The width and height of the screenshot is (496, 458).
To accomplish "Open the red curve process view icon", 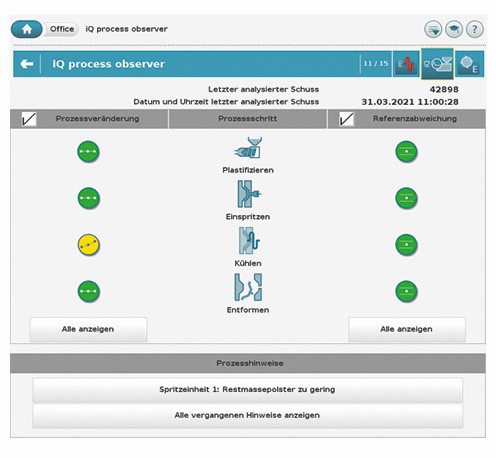I will [406, 64].
